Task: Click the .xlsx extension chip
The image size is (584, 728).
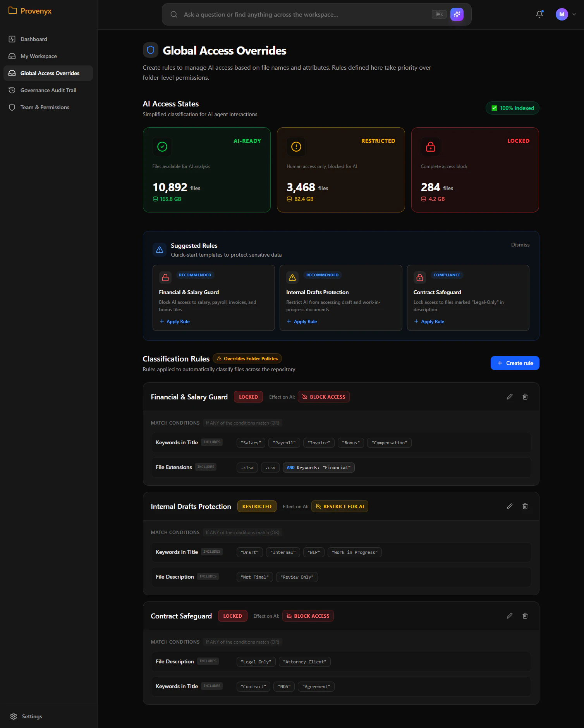Action: click(x=247, y=468)
